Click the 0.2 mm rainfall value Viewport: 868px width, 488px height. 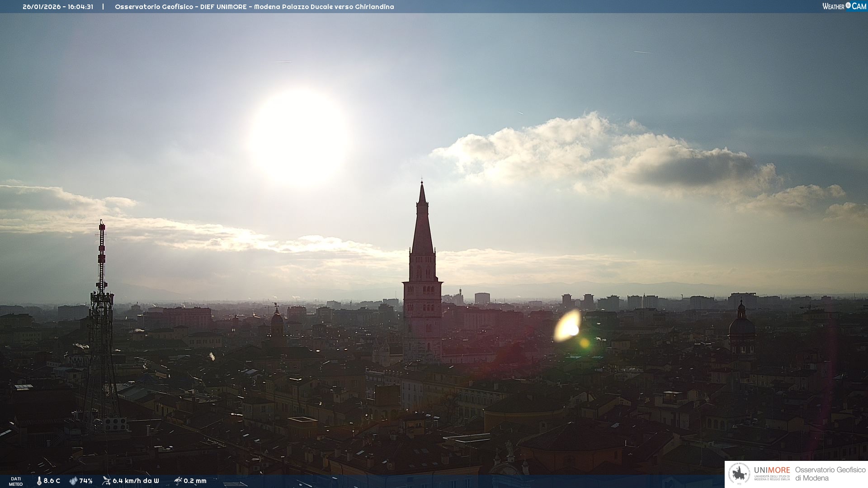tap(195, 481)
